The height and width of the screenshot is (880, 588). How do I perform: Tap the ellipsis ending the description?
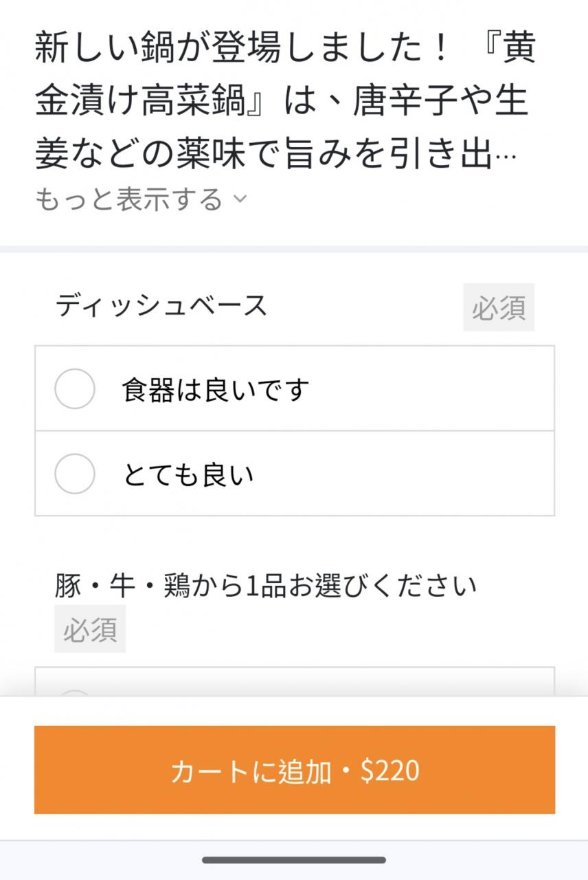pos(506,158)
